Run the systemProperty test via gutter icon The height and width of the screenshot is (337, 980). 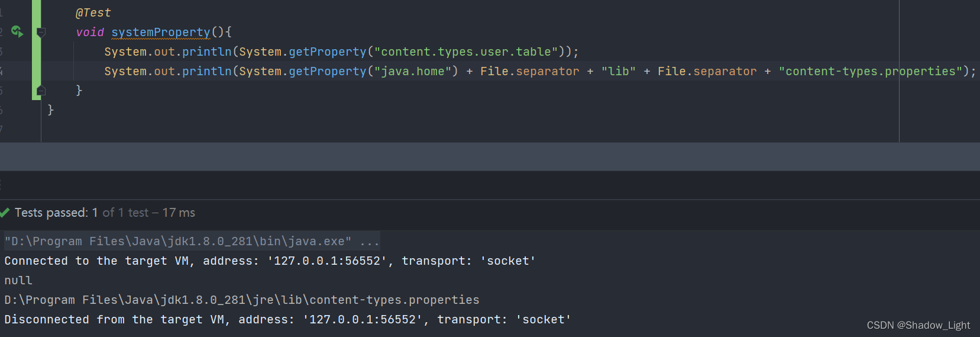tap(17, 31)
